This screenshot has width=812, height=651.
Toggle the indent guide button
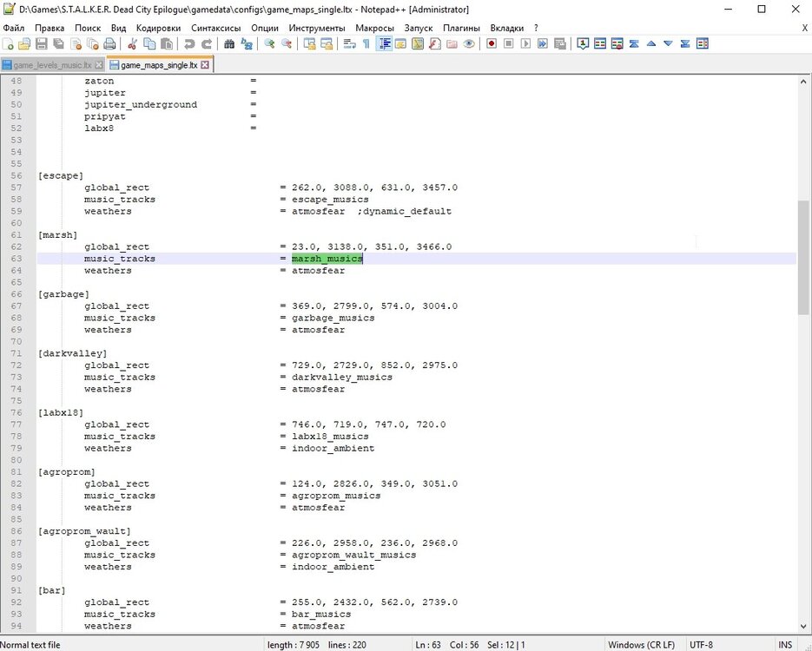(x=384, y=43)
